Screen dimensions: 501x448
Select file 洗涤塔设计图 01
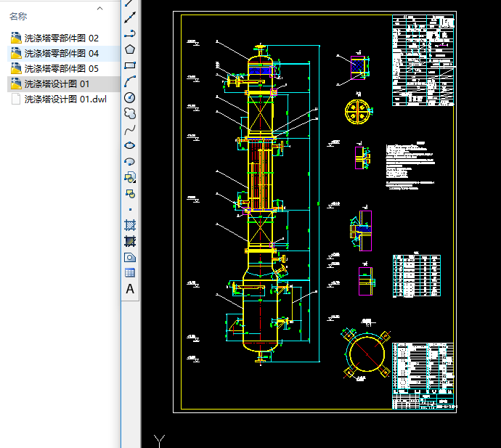click(64, 84)
